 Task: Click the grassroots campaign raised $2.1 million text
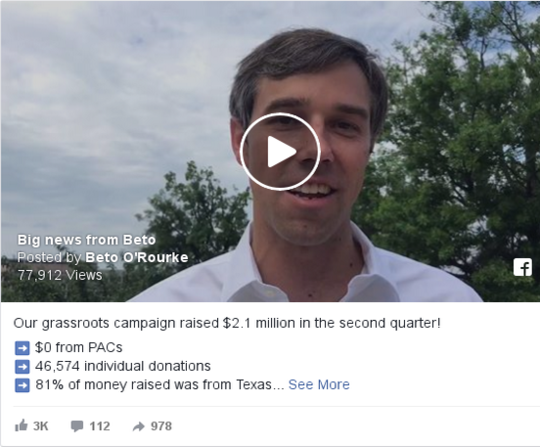tap(227, 323)
